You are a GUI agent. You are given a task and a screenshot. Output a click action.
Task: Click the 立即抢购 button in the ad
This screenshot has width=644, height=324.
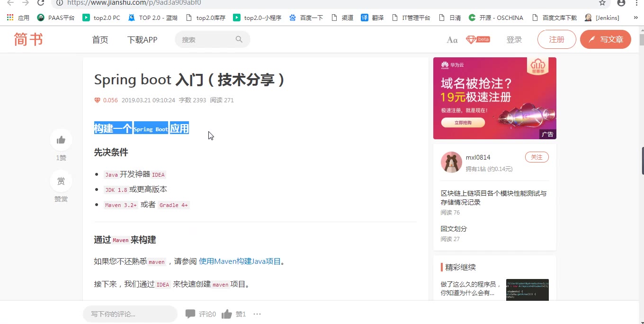click(463, 123)
